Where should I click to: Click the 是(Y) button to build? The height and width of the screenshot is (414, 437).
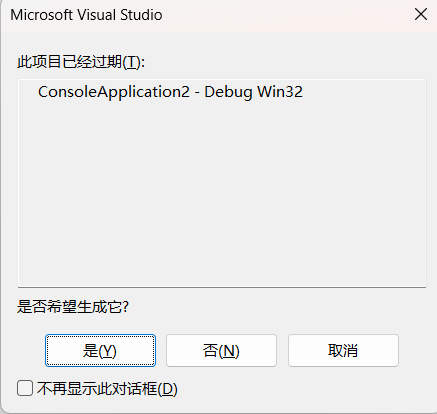point(100,350)
